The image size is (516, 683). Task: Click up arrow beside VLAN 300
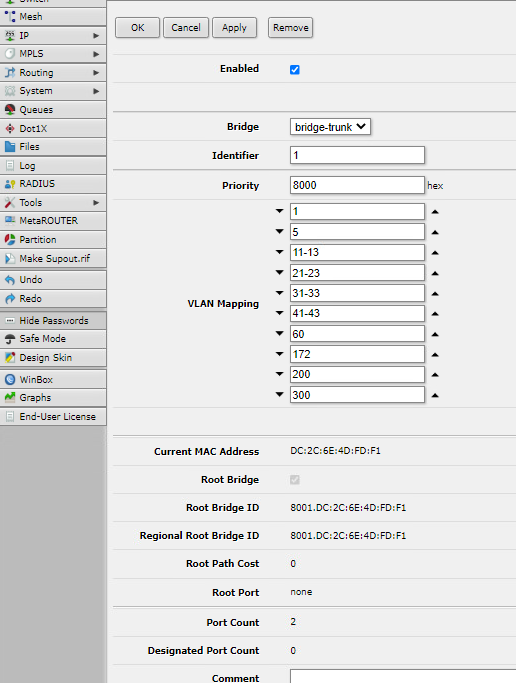435,396
